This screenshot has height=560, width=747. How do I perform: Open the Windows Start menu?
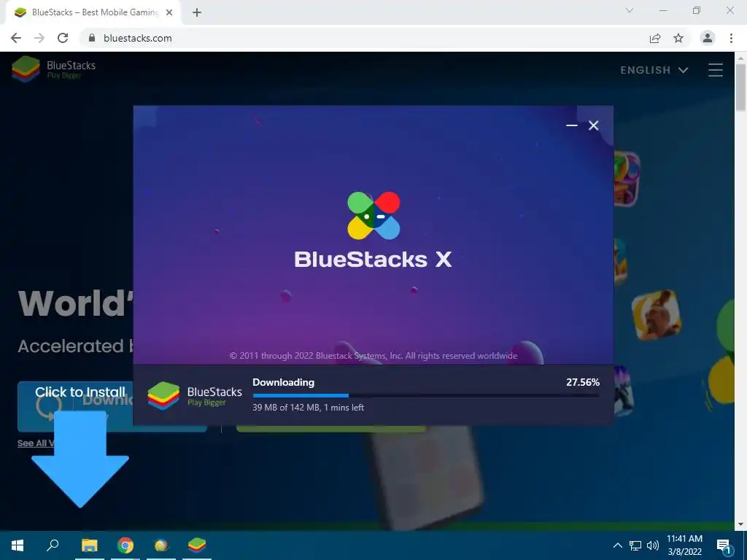pos(18,545)
